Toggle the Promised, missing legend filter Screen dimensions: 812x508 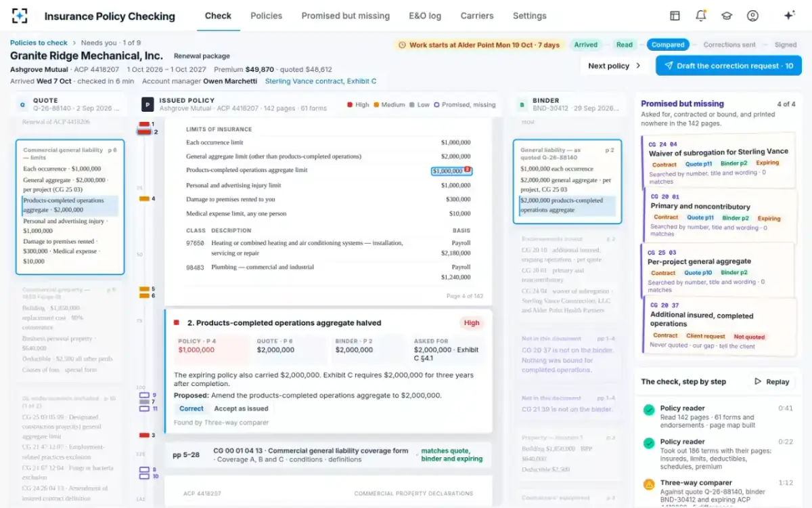(x=465, y=105)
